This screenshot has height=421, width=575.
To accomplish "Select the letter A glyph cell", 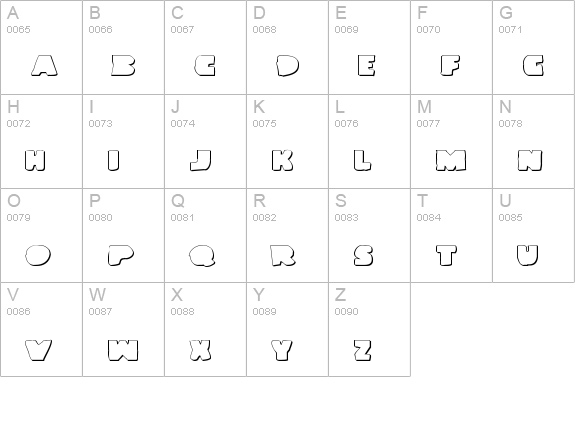I will click(41, 47).
